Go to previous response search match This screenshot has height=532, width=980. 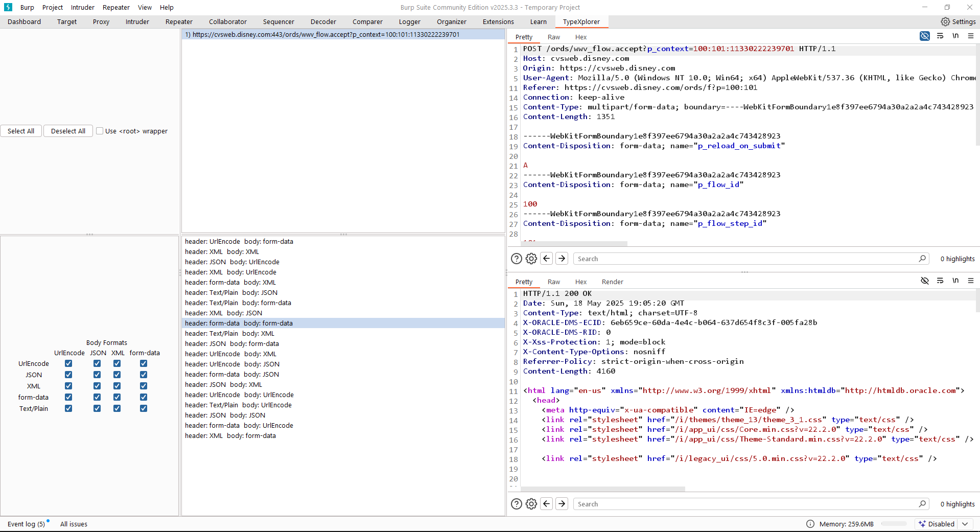(x=547, y=504)
